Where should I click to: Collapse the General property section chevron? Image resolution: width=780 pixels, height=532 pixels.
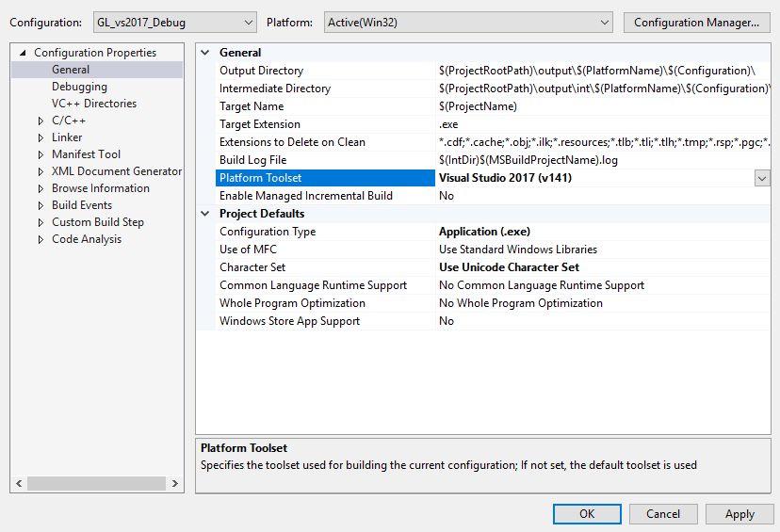pyautogui.click(x=206, y=53)
